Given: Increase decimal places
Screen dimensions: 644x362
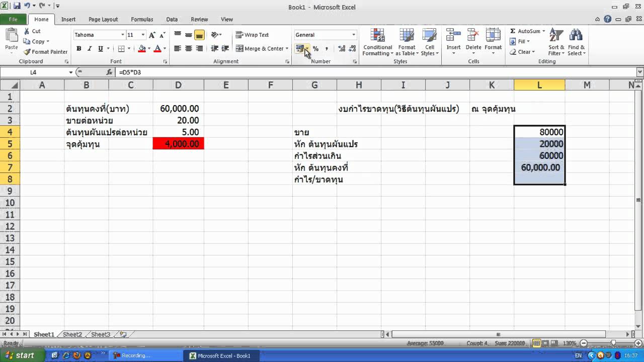Looking at the screenshot, I should [x=342, y=49].
